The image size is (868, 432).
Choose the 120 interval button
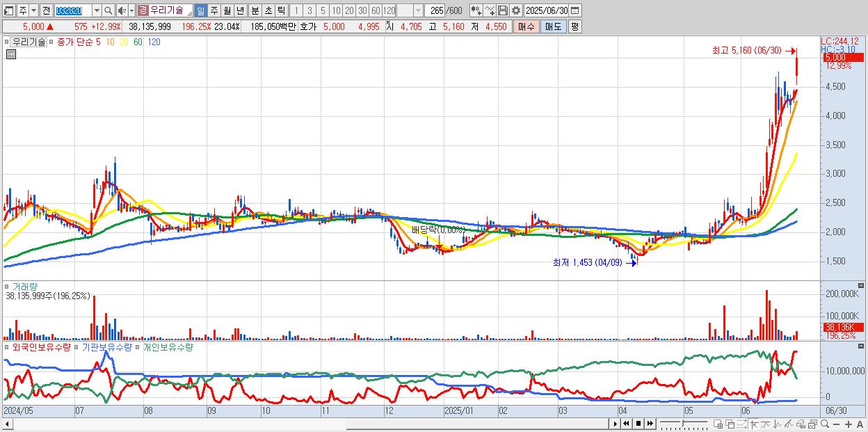389,10
